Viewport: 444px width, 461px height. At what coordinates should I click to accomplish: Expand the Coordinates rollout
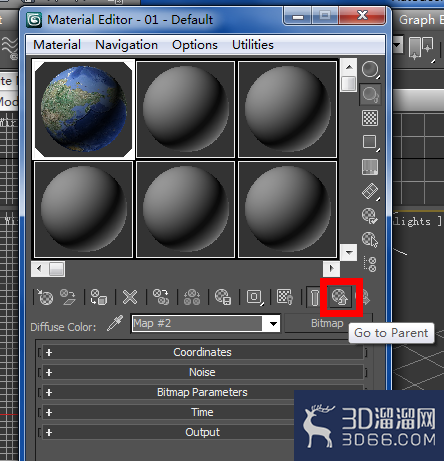[202, 352]
